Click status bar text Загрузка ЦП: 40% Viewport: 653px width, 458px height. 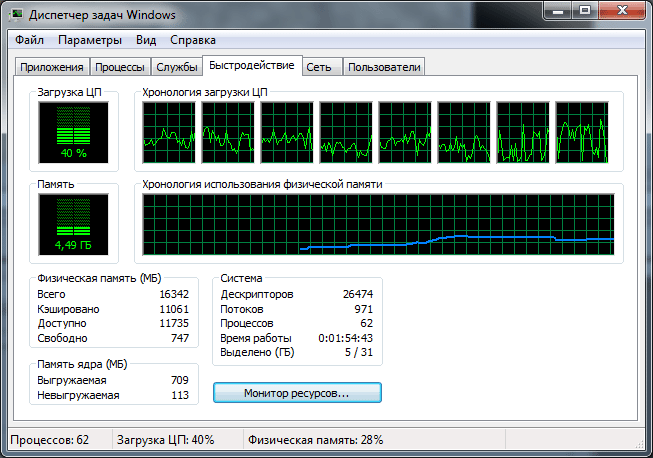[x=165, y=440]
